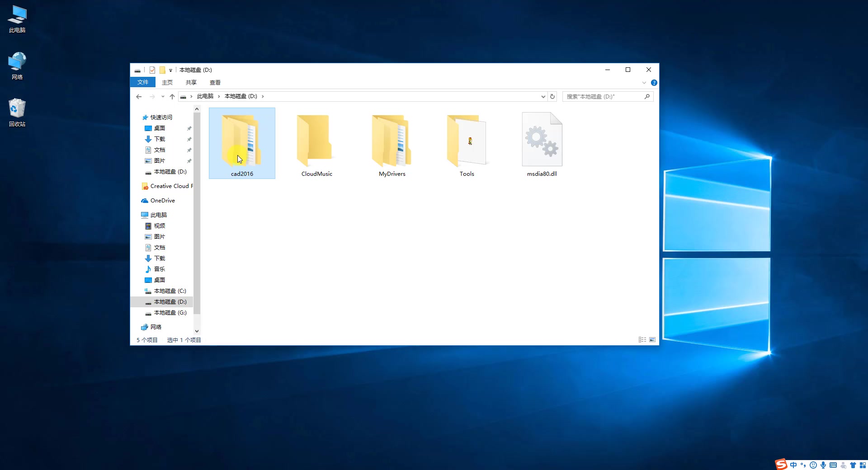Image resolution: width=868 pixels, height=470 pixels.
Task: Expand the address bar history dropdown
Action: (x=542, y=96)
